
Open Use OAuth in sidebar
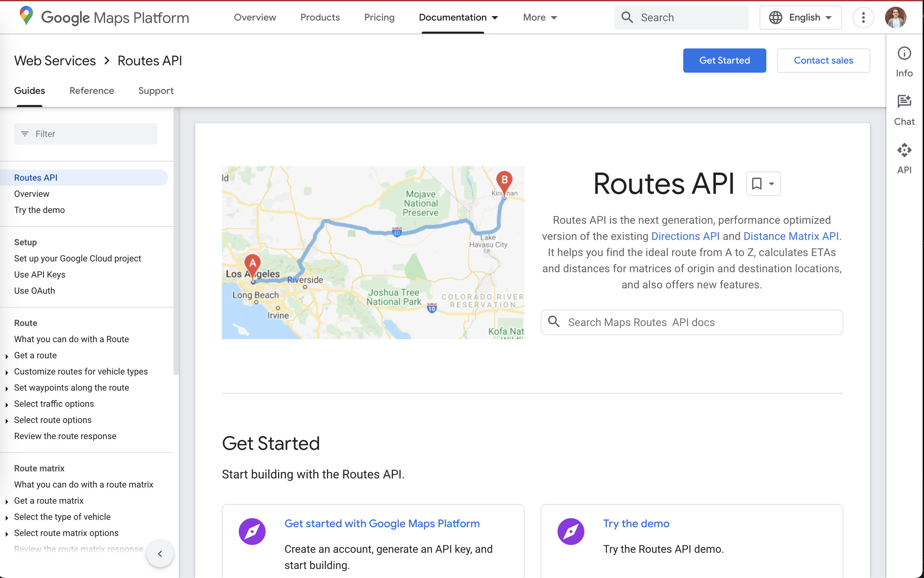click(x=34, y=291)
